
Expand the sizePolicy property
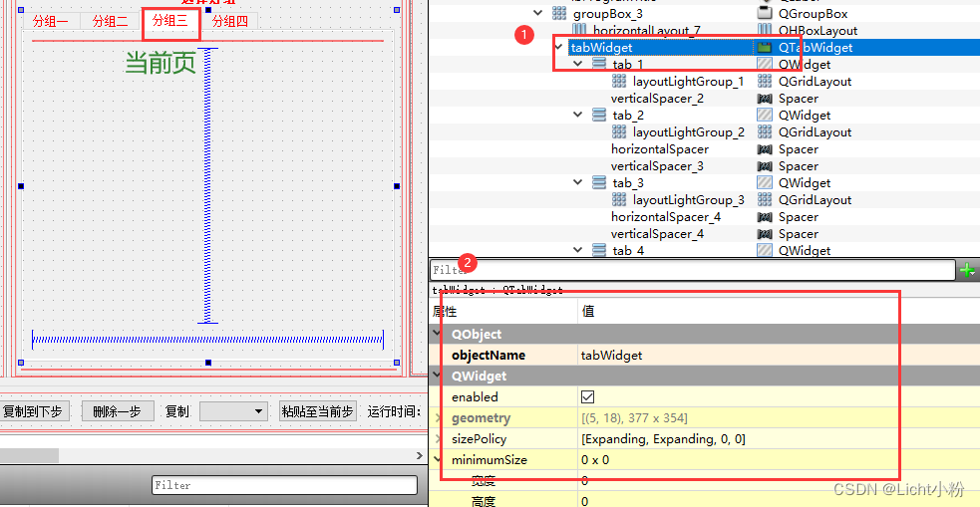click(438, 439)
